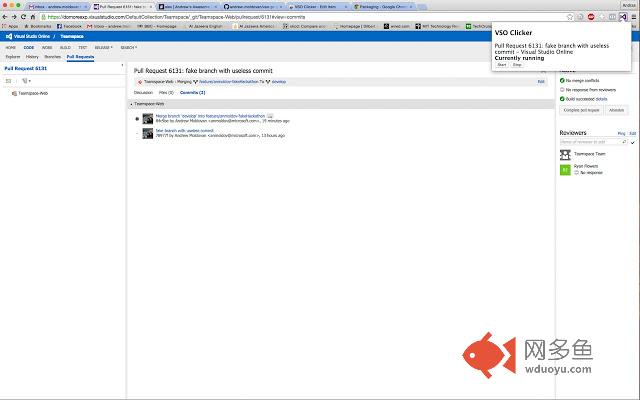Open the left panel branch filter dropdown

point(27,81)
